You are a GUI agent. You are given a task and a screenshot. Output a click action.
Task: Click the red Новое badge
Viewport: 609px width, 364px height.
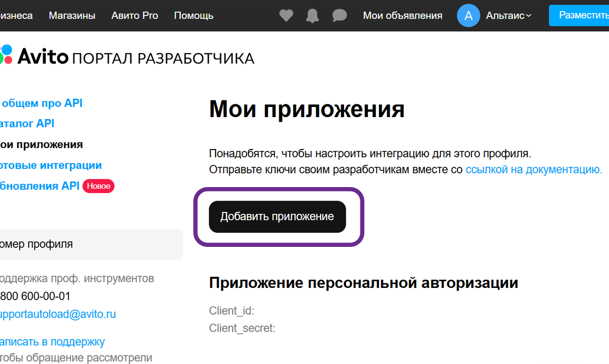coord(98,186)
